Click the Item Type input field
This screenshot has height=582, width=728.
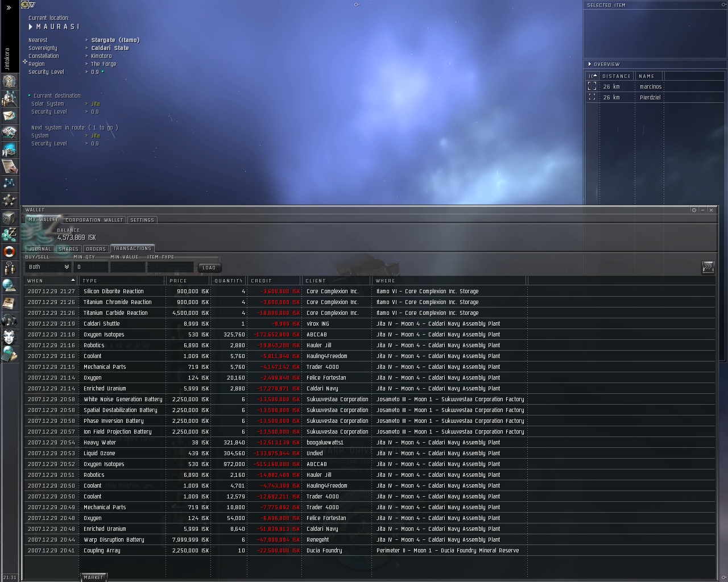tap(171, 267)
